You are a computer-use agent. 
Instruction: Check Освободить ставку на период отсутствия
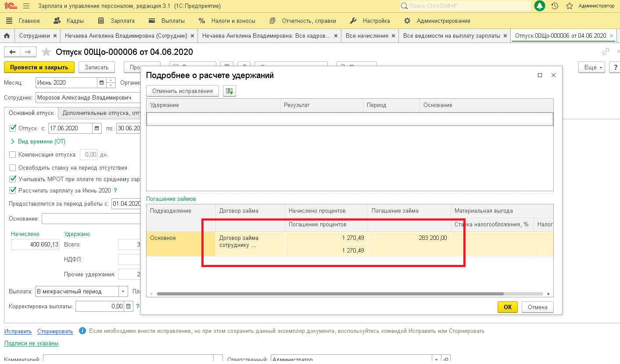13,168
